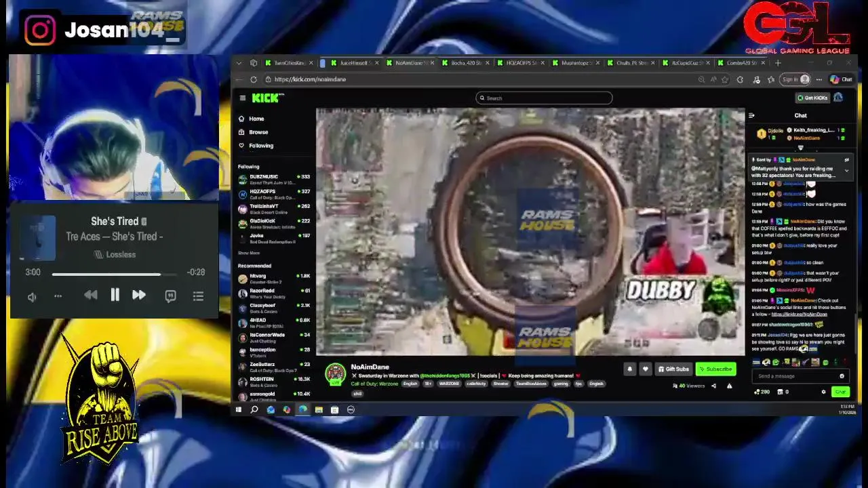Open ZeeButterz recommended channel
Image resolution: width=868 pixels, height=488 pixels.
click(x=274, y=367)
